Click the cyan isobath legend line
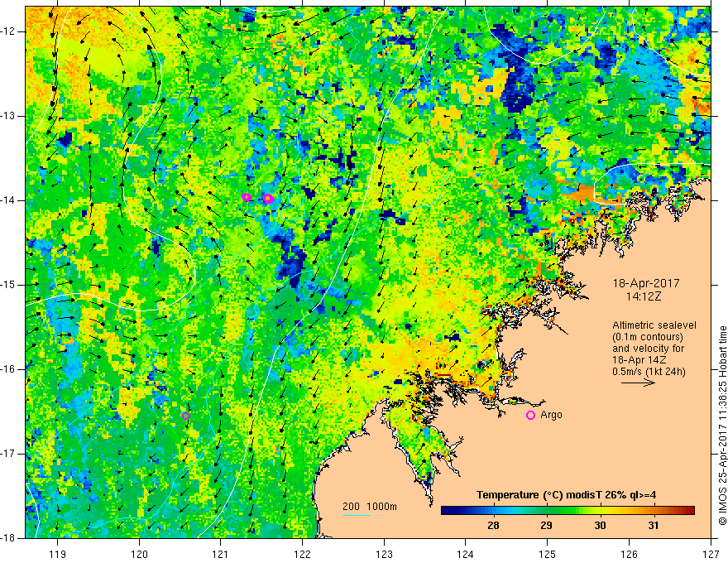Image resolution: width=728 pixels, height=563 pixels. [x=357, y=515]
